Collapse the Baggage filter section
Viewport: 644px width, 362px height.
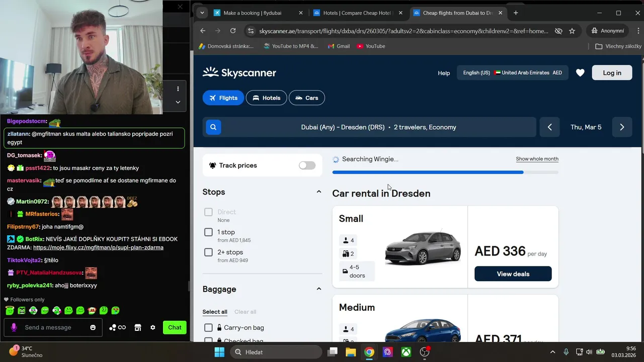coord(318,289)
